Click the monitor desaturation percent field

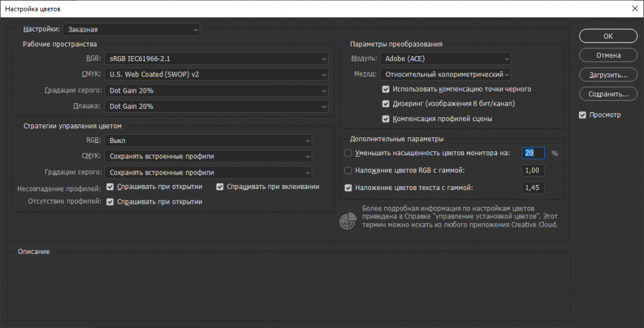click(533, 153)
